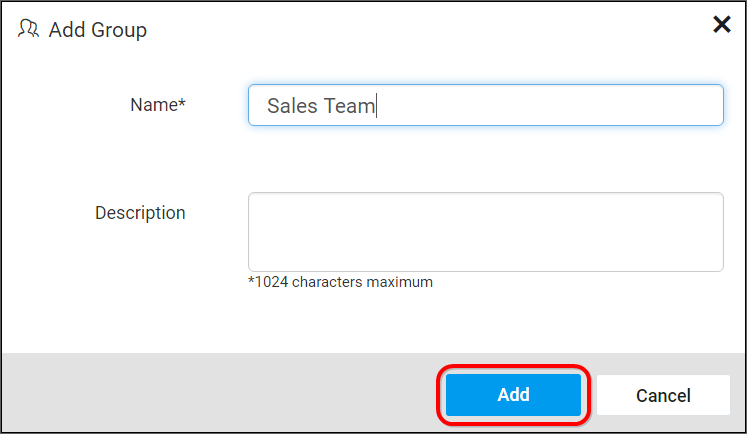Viewport: 747px width, 434px height.
Task: Click empty area of Name field after text
Action: (548, 105)
